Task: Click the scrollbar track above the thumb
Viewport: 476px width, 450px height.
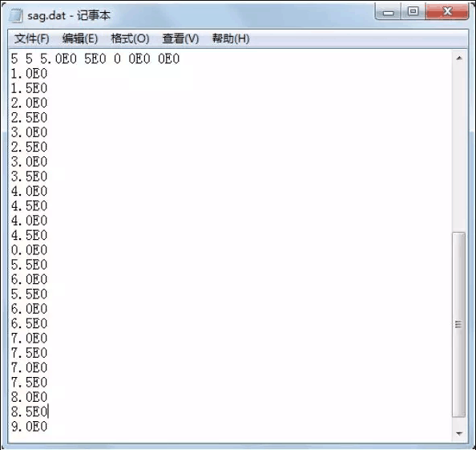Action: pyautogui.click(x=459, y=148)
